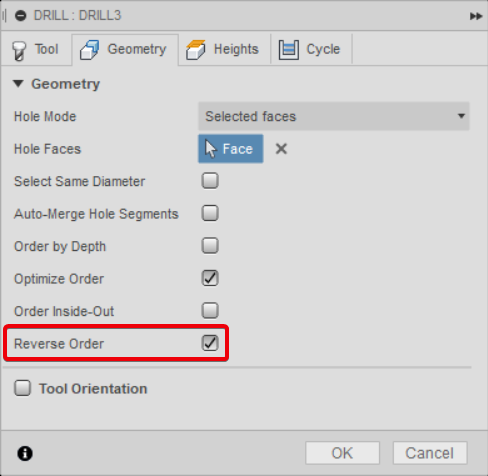
Task: Collapse dialog with the minus circle icon
Action: 21,15
